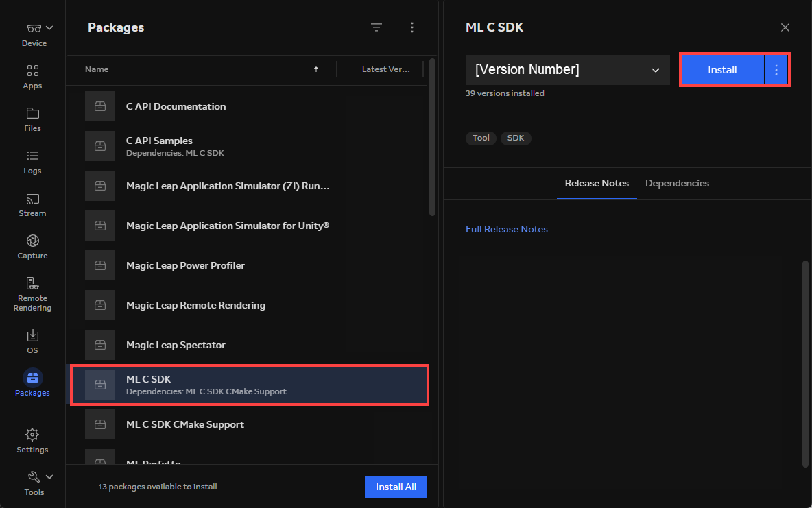The width and height of the screenshot is (812, 508).
Task: Open the OS download section
Action: tap(32, 341)
